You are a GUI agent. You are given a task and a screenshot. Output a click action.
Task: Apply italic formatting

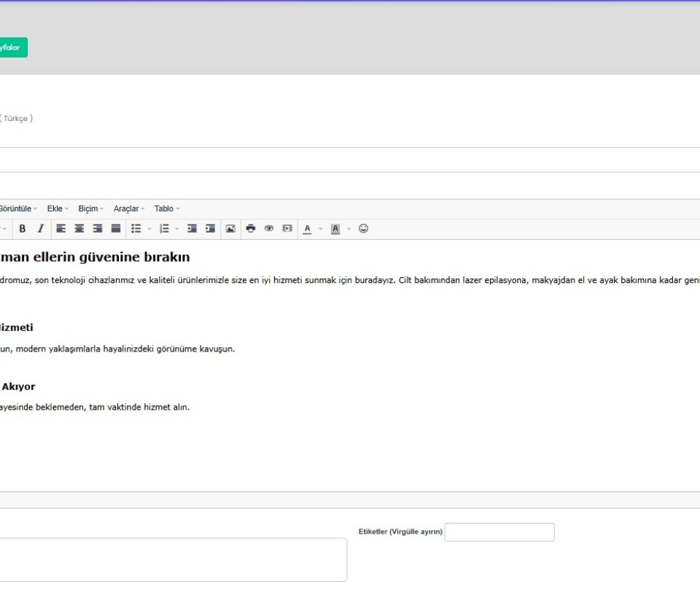[41, 229]
